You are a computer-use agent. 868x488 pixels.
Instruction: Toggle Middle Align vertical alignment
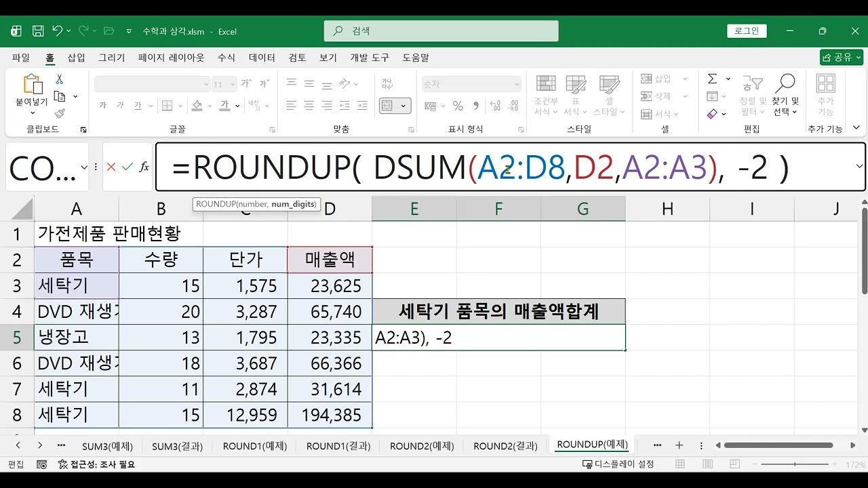pyautogui.click(x=309, y=83)
